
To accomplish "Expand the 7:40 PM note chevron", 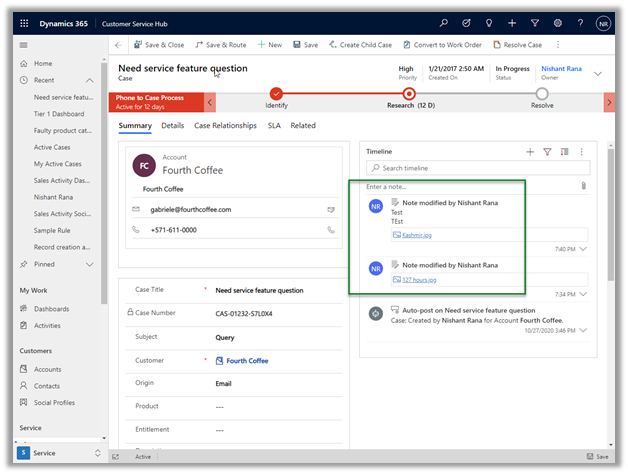I will point(583,248).
